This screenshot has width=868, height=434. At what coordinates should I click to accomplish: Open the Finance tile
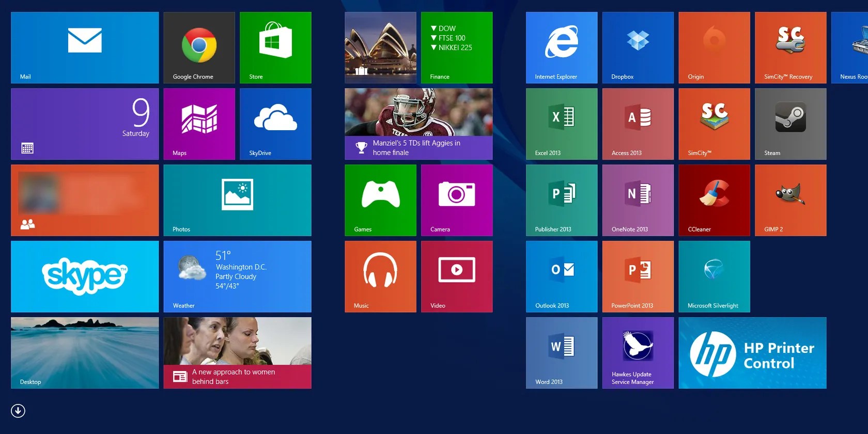coord(457,48)
